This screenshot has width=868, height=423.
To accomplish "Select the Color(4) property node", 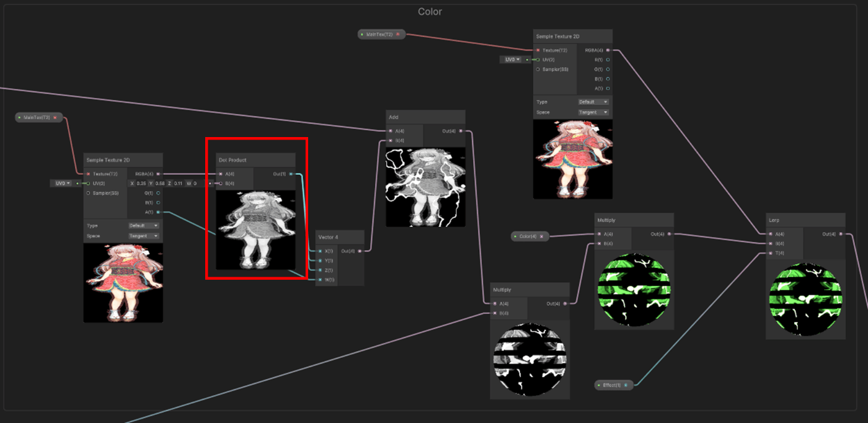I will [529, 236].
